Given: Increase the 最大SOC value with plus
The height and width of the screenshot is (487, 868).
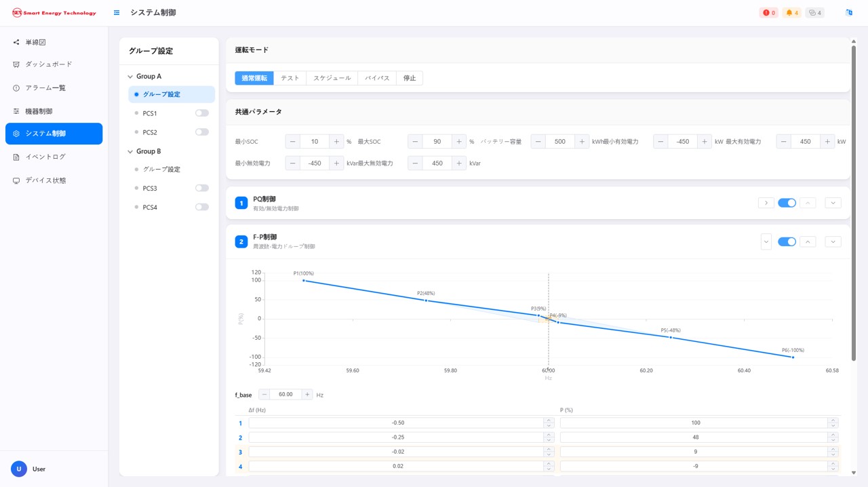Looking at the screenshot, I should tap(459, 142).
